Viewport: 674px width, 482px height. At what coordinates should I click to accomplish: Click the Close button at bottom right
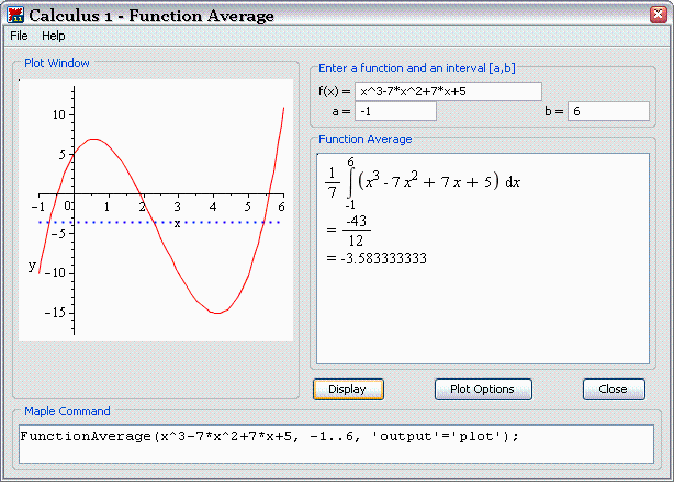[x=613, y=389]
